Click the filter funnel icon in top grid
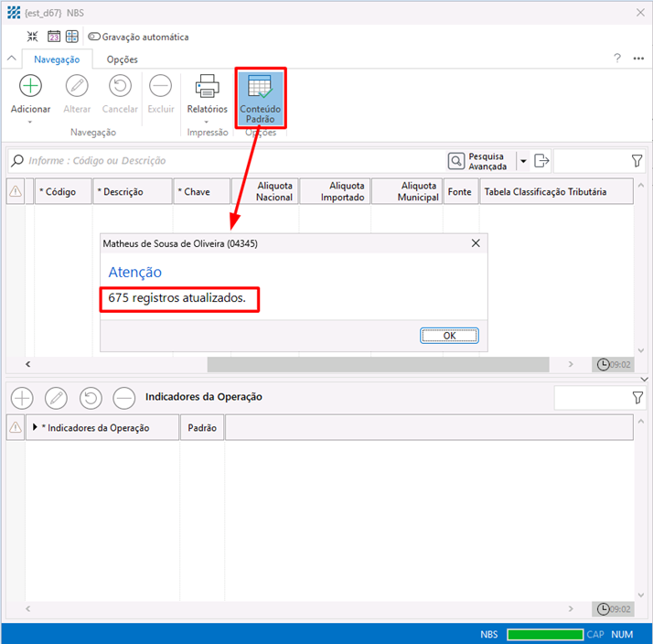The image size is (653, 644). 637,161
